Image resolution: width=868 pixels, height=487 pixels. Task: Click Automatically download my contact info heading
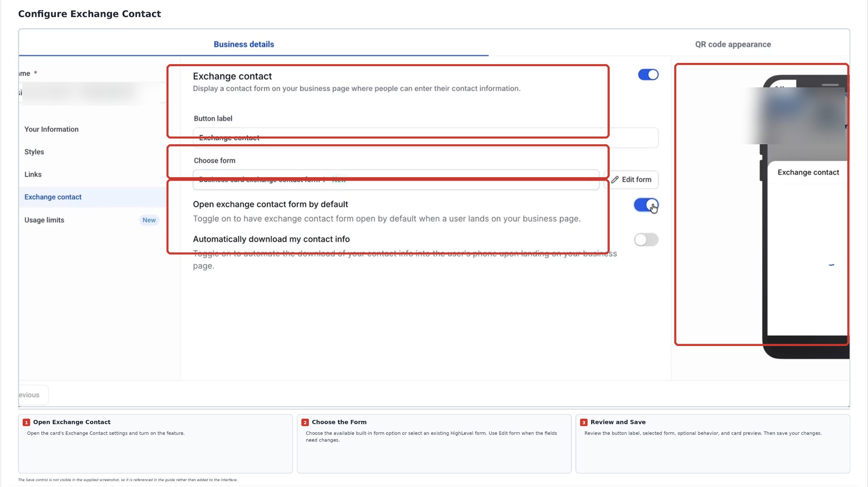(x=271, y=239)
